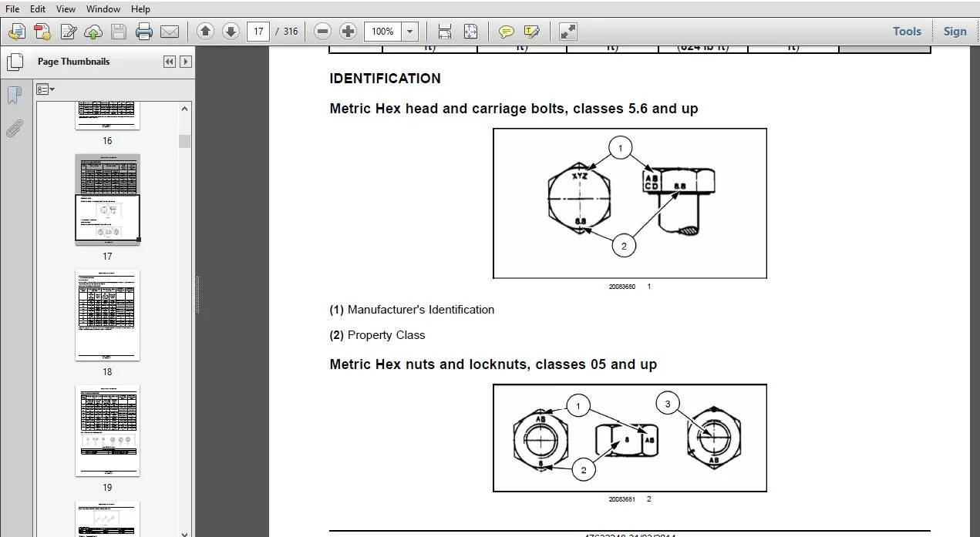This screenshot has height=537, width=980.
Task: Zoom out with the minus button
Action: (x=323, y=32)
